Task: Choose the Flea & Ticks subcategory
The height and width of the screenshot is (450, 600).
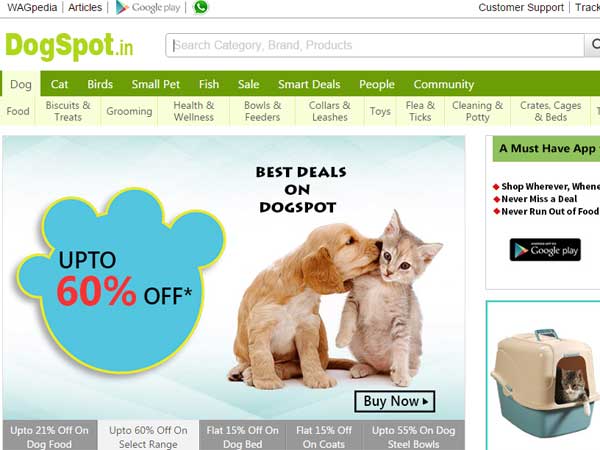Action: [x=420, y=111]
